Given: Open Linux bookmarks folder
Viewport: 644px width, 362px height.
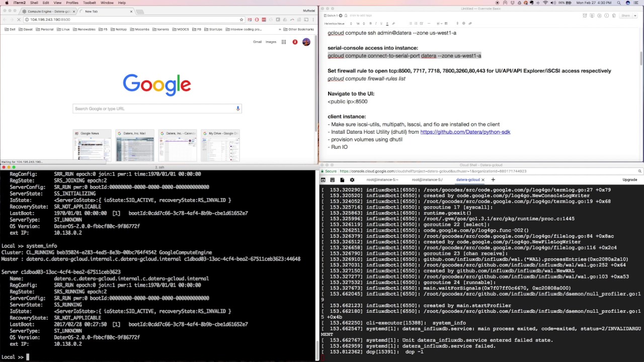Looking at the screenshot, I should 63,29.
